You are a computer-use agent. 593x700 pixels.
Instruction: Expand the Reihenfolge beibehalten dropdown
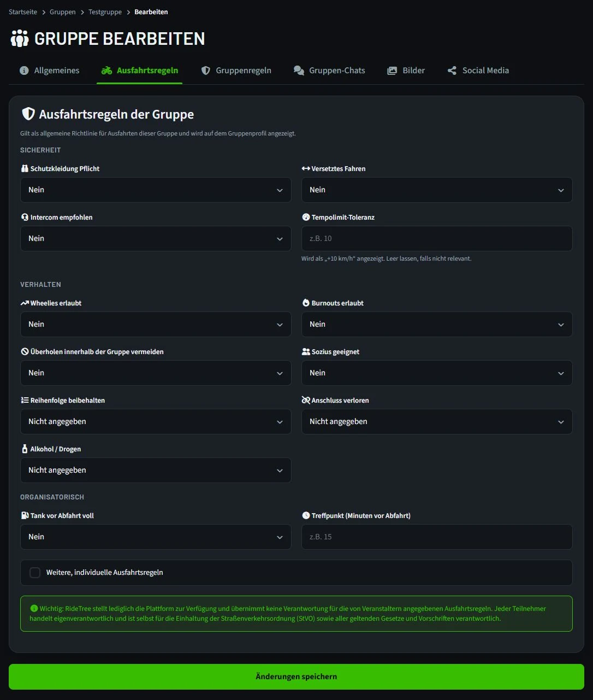coord(156,422)
